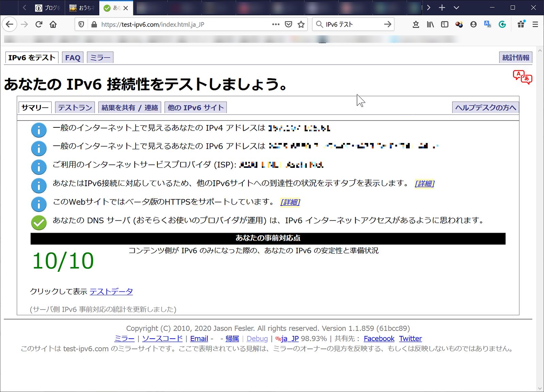Open a new browser tab
This screenshot has height=392, width=544.
[x=442, y=7]
